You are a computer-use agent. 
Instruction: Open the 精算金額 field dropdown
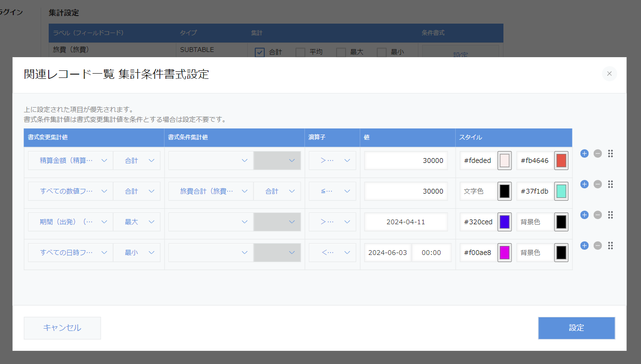[70, 161]
